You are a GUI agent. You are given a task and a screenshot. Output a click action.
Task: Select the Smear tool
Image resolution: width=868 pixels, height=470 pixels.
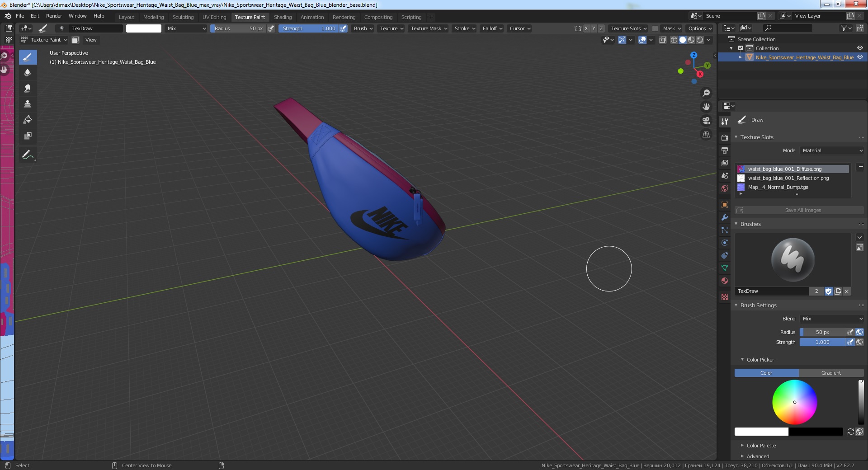(28, 88)
